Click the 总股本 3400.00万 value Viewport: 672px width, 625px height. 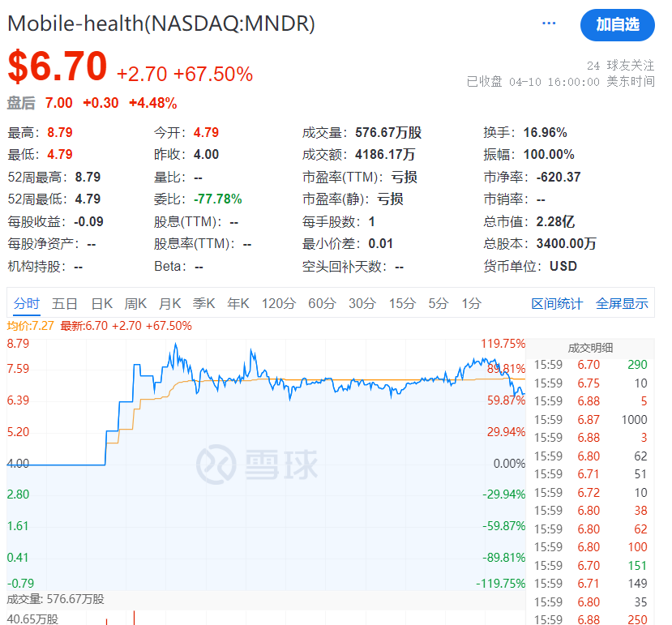point(566,243)
